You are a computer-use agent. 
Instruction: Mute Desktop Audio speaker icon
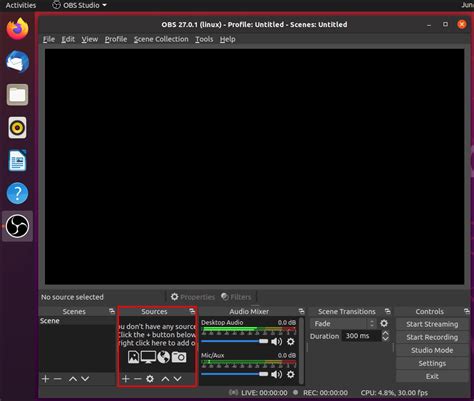[276, 342]
